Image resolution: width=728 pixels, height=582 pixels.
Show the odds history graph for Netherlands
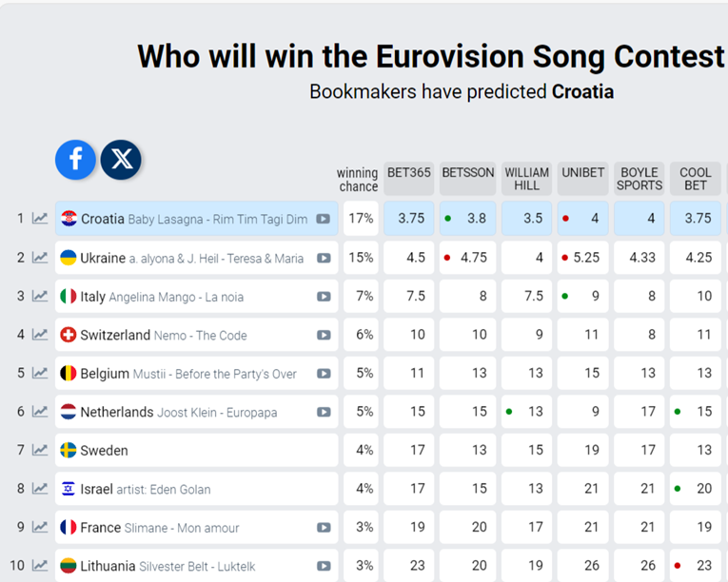coord(40,412)
